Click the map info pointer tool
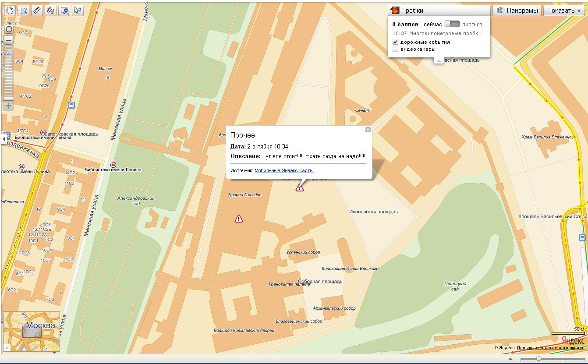 point(78,11)
